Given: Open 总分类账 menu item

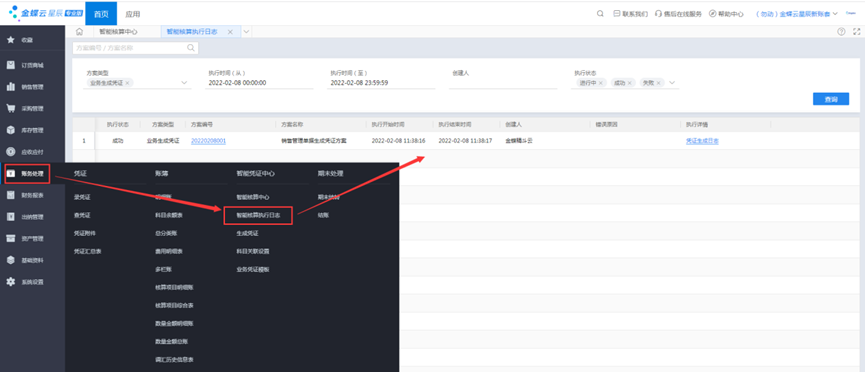Looking at the screenshot, I should (165, 233).
